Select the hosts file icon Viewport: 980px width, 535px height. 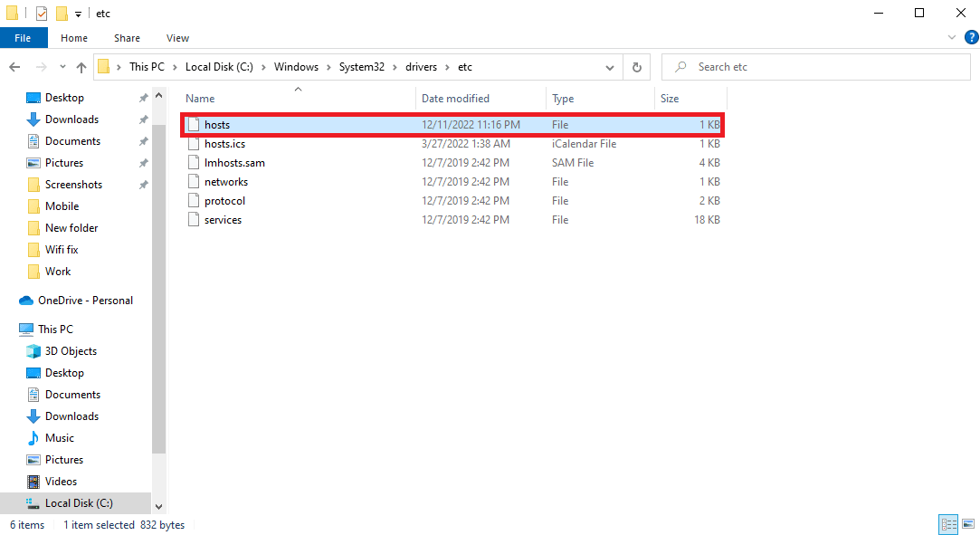(194, 124)
